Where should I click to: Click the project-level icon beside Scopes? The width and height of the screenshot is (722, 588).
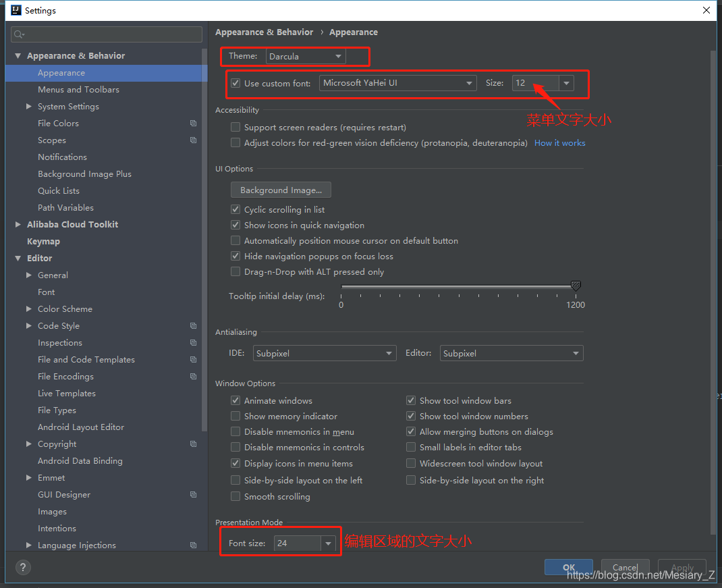tap(194, 140)
